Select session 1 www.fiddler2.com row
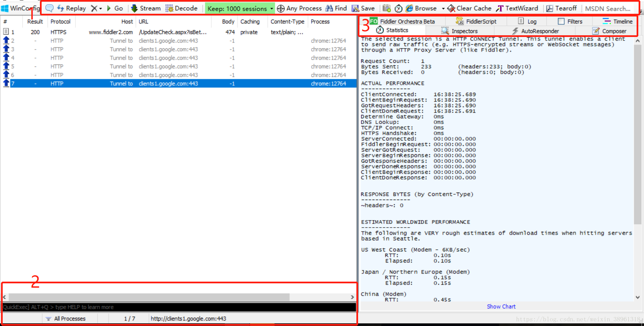 pyautogui.click(x=178, y=32)
